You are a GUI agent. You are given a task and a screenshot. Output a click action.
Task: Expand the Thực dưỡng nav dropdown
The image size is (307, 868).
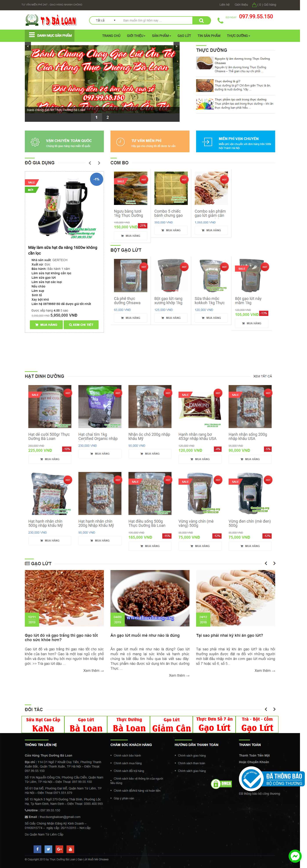click(x=238, y=36)
